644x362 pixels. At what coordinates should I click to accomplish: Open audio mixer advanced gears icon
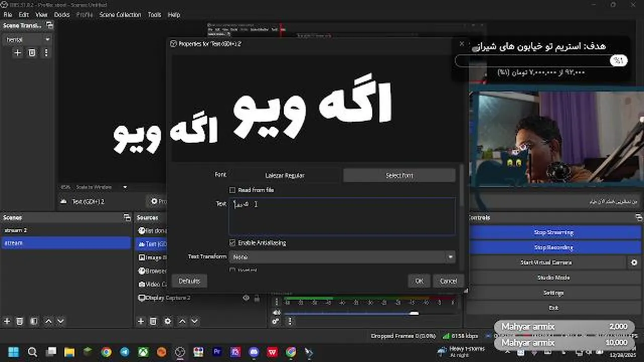[x=276, y=321]
